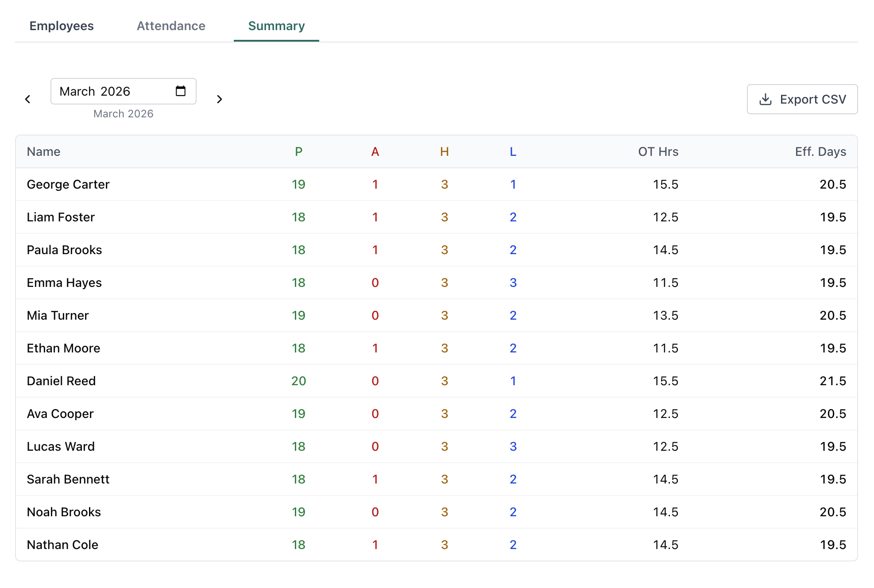The image size is (874, 588).
Task: Click the download icon on Export CSV
Action: [x=766, y=99]
